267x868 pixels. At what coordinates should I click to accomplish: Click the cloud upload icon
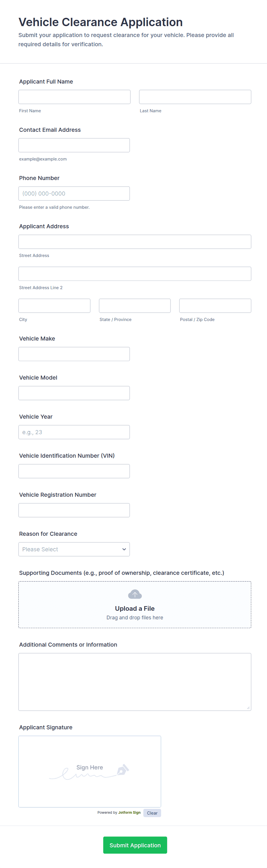tap(135, 594)
